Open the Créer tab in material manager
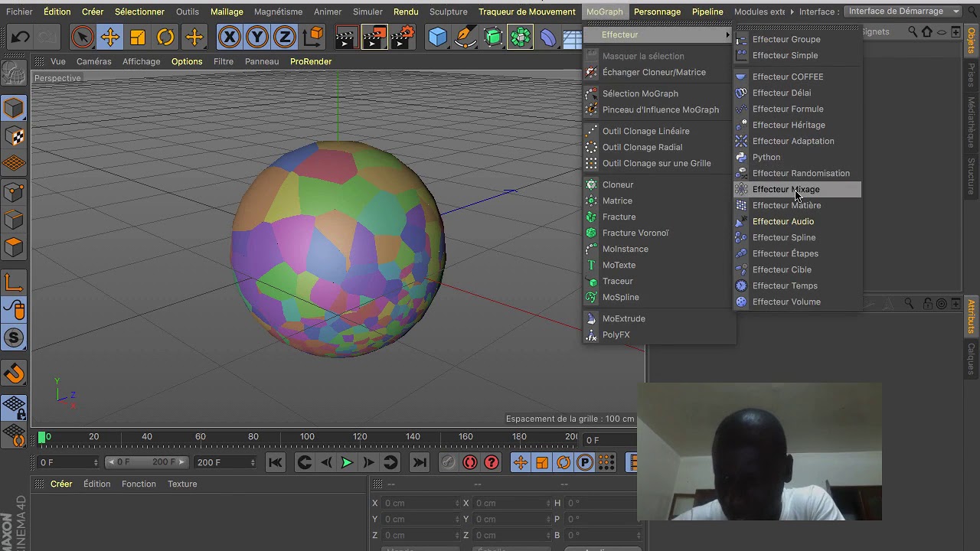The width and height of the screenshot is (980, 551). point(60,484)
